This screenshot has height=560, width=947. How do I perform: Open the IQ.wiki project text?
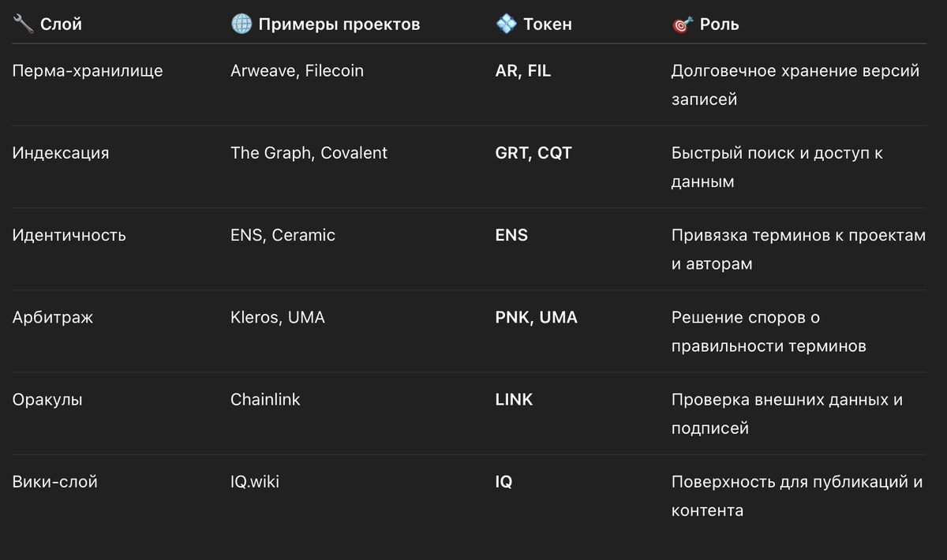pyautogui.click(x=255, y=482)
